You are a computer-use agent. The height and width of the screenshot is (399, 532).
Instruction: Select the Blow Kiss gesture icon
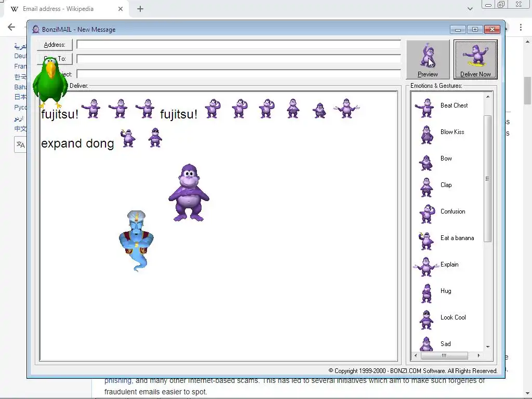[x=427, y=135]
